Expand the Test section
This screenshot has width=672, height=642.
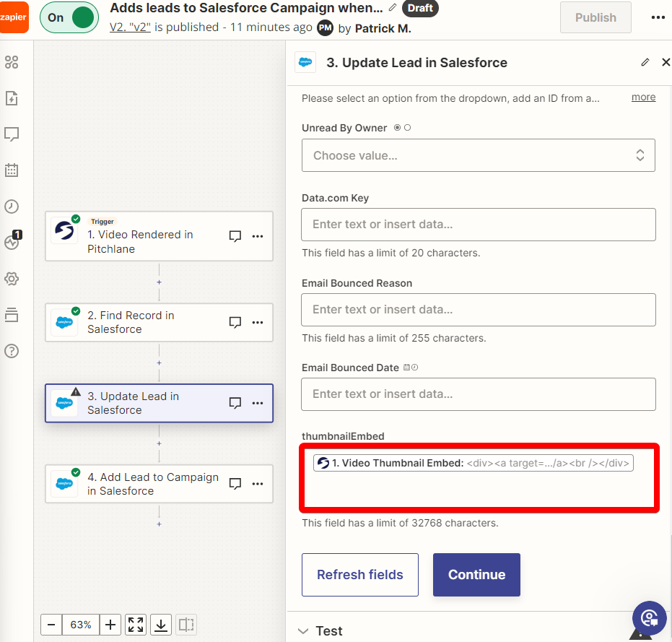320,631
